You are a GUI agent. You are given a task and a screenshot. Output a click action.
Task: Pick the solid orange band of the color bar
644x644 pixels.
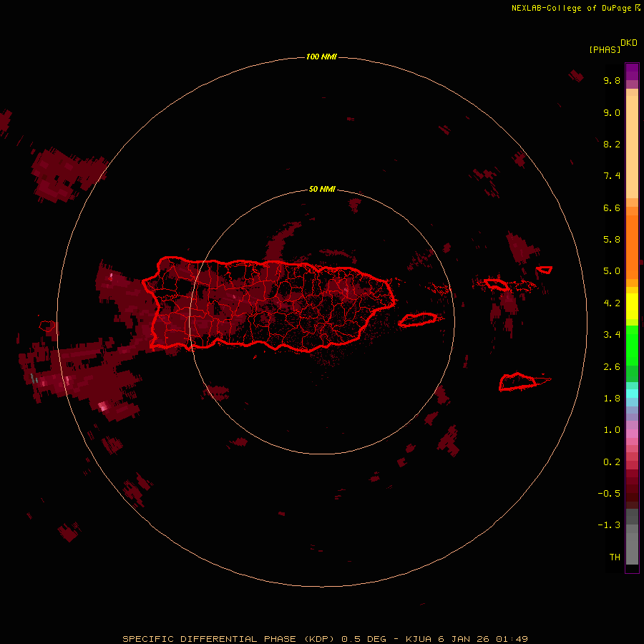[632, 247]
